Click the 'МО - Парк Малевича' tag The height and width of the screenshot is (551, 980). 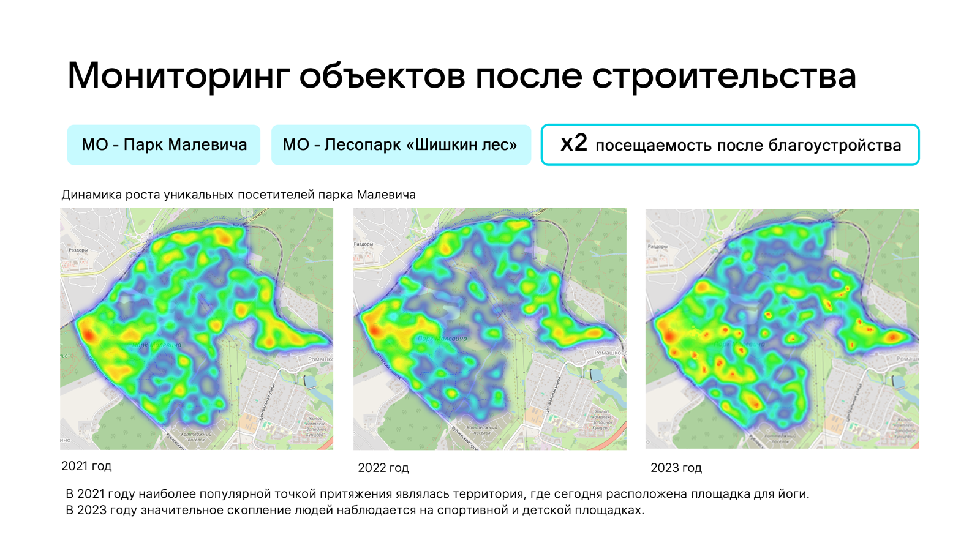pos(164,145)
